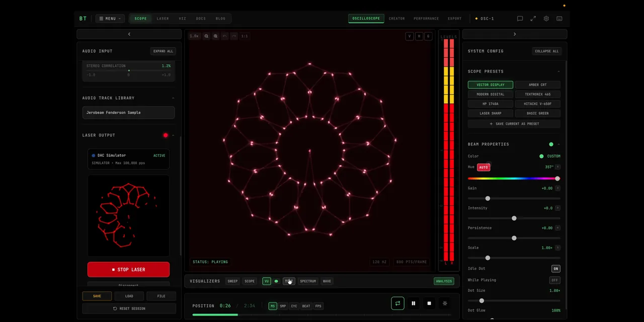
Task: Click RESET SESSION button
Action: tap(129, 308)
